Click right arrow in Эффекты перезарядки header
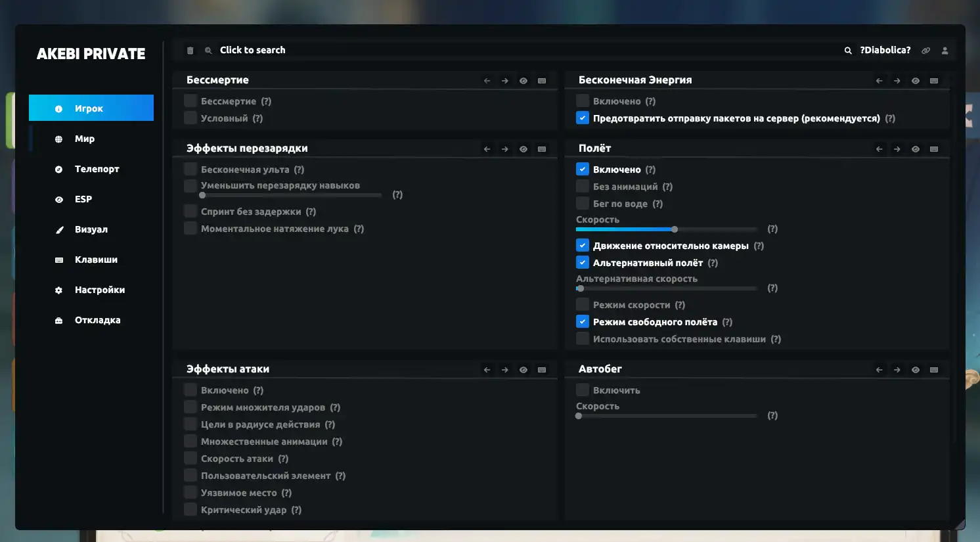Image resolution: width=980 pixels, height=542 pixels. point(504,149)
